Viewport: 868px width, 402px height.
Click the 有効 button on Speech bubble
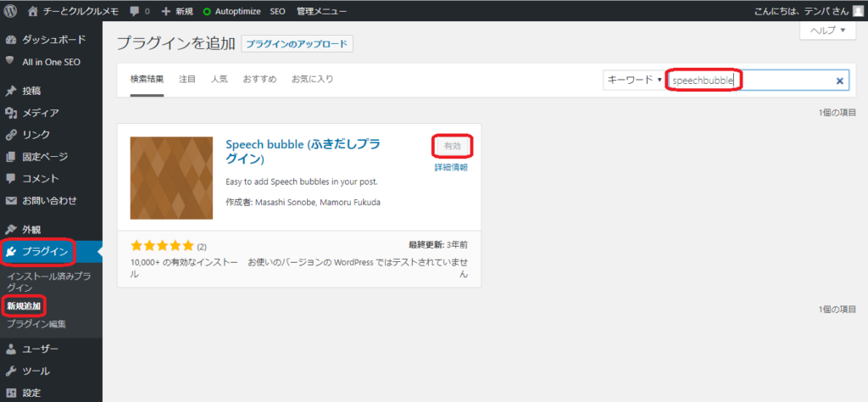453,146
